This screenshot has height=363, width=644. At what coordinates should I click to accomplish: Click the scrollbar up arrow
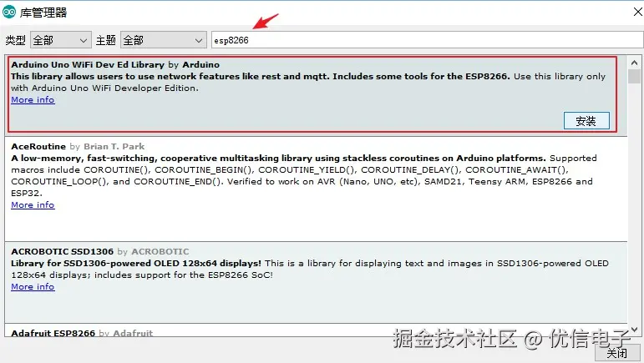point(634,63)
